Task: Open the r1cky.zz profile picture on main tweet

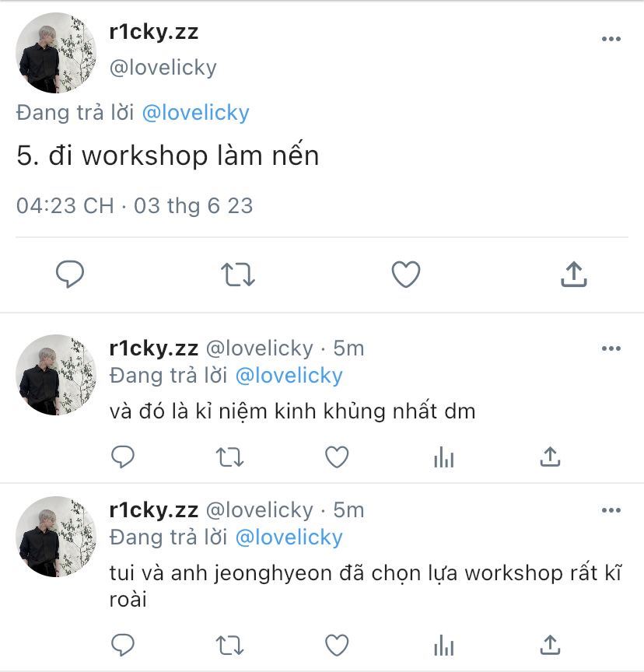Action: pyautogui.click(x=56, y=53)
